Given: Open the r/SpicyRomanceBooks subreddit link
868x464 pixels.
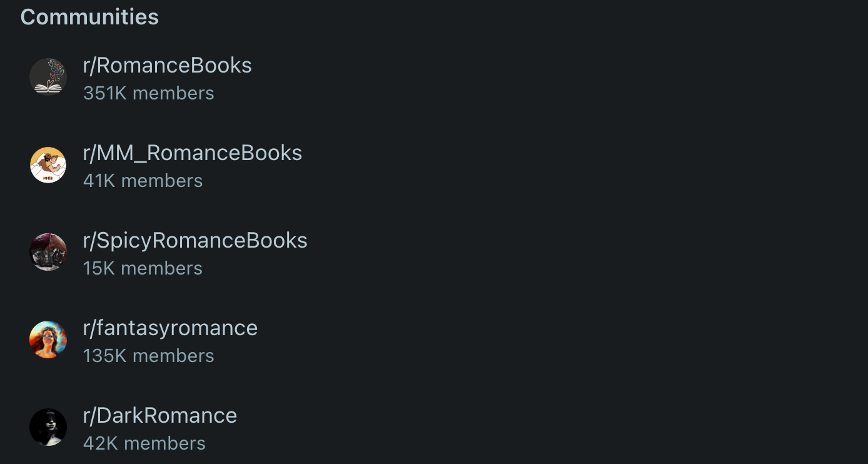Looking at the screenshot, I should [195, 240].
